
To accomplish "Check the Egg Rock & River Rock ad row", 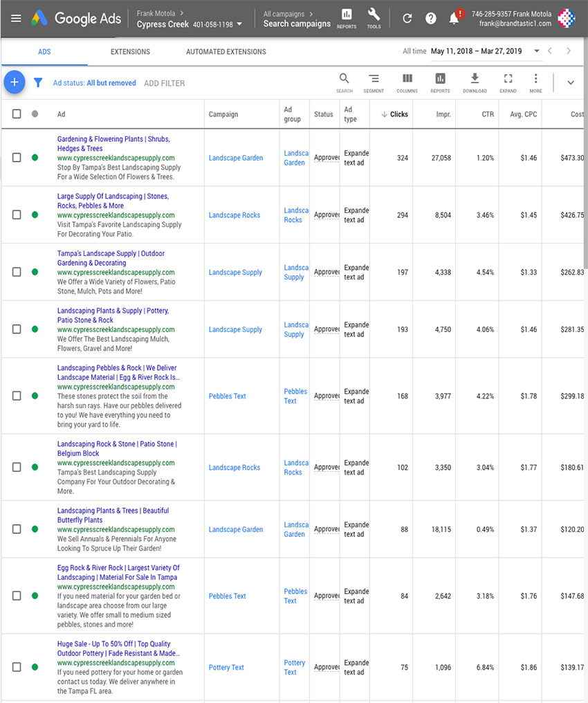I will [x=17, y=596].
